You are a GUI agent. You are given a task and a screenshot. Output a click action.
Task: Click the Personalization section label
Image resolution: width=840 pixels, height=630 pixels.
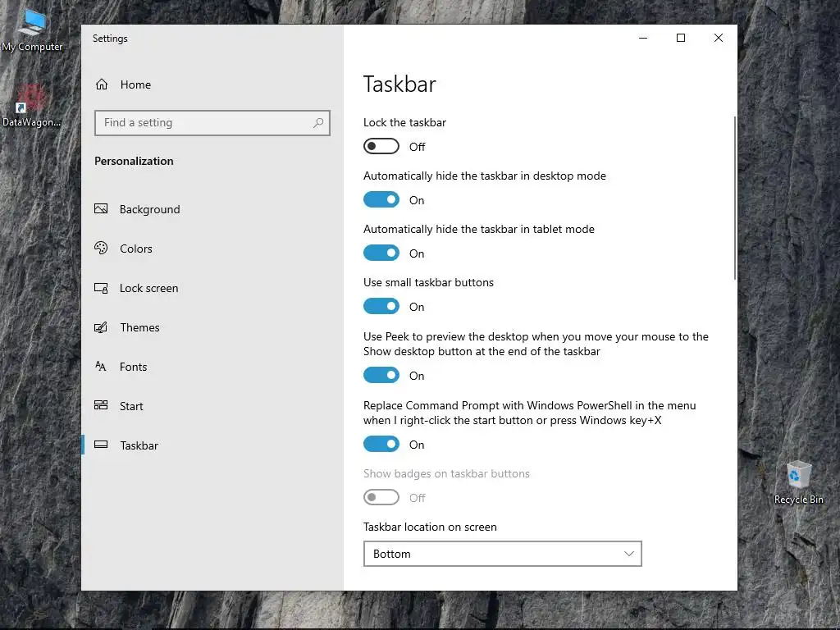(134, 162)
